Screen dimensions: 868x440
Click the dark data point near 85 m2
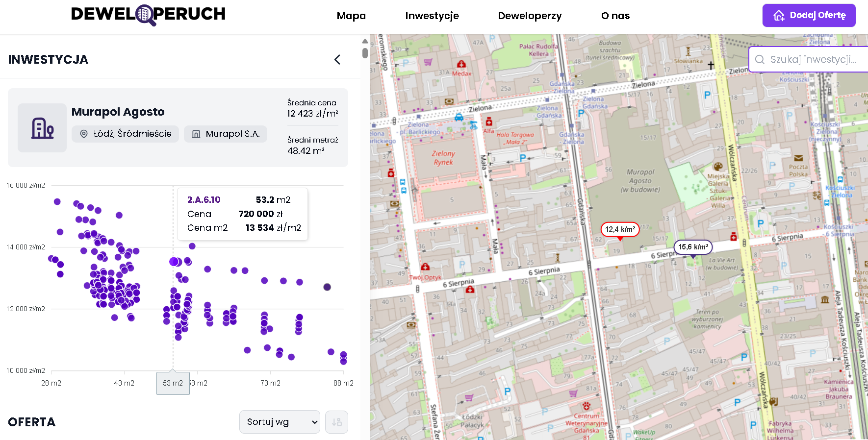tap(327, 287)
